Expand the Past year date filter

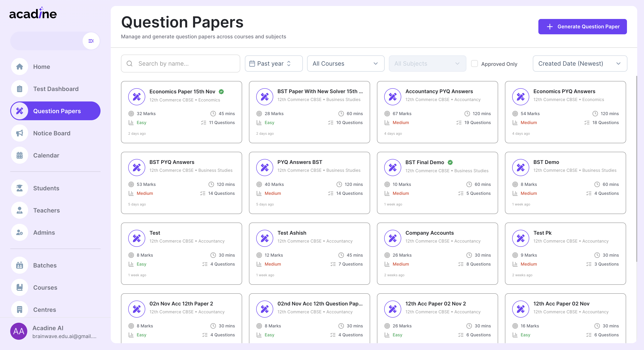[x=273, y=63]
